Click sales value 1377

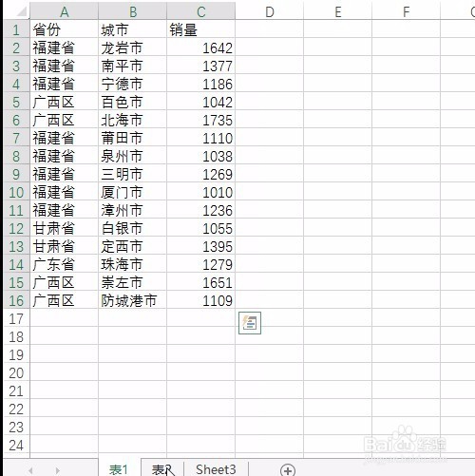(201, 66)
